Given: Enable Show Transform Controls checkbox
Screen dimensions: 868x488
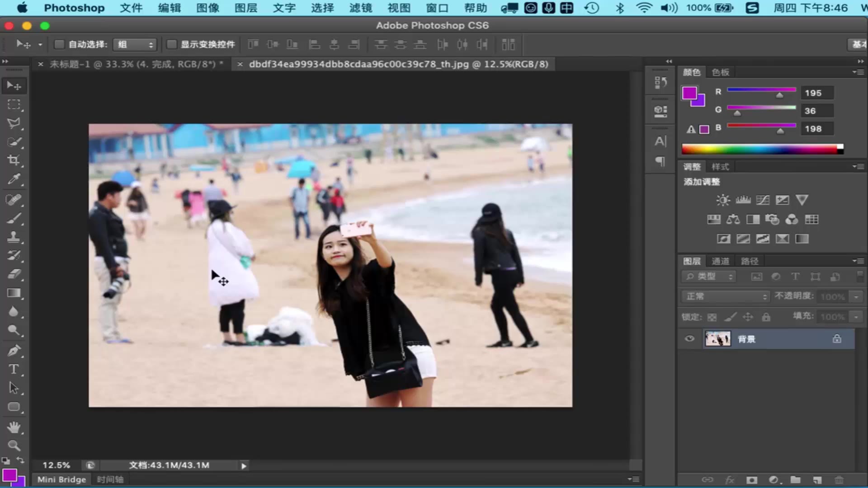Looking at the screenshot, I should [x=171, y=44].
